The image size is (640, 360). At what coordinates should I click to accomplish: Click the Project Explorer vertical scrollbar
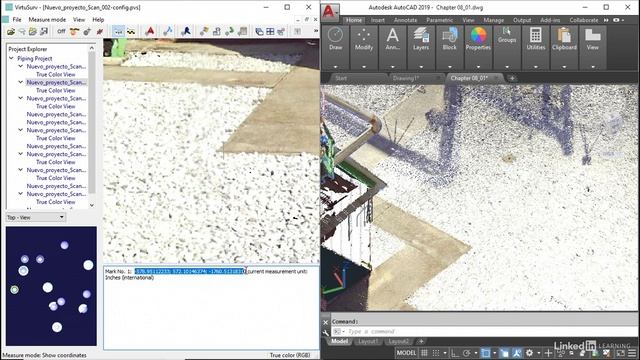pos(92,127)
